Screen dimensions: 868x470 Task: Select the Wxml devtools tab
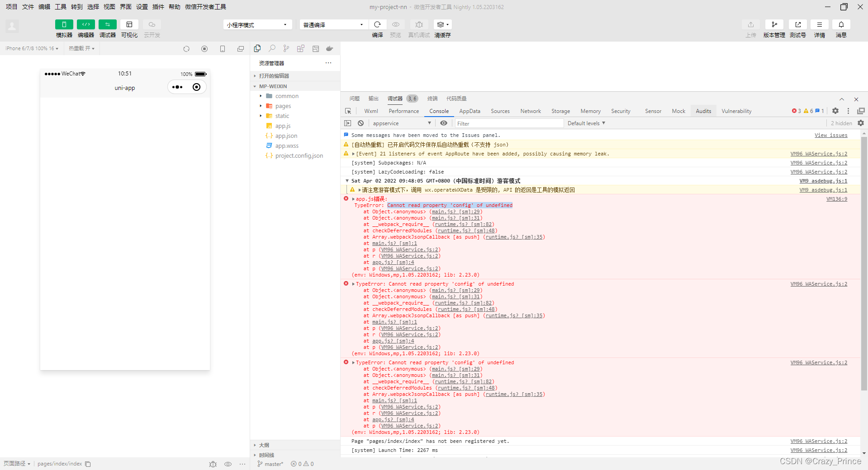coord(371,111)
